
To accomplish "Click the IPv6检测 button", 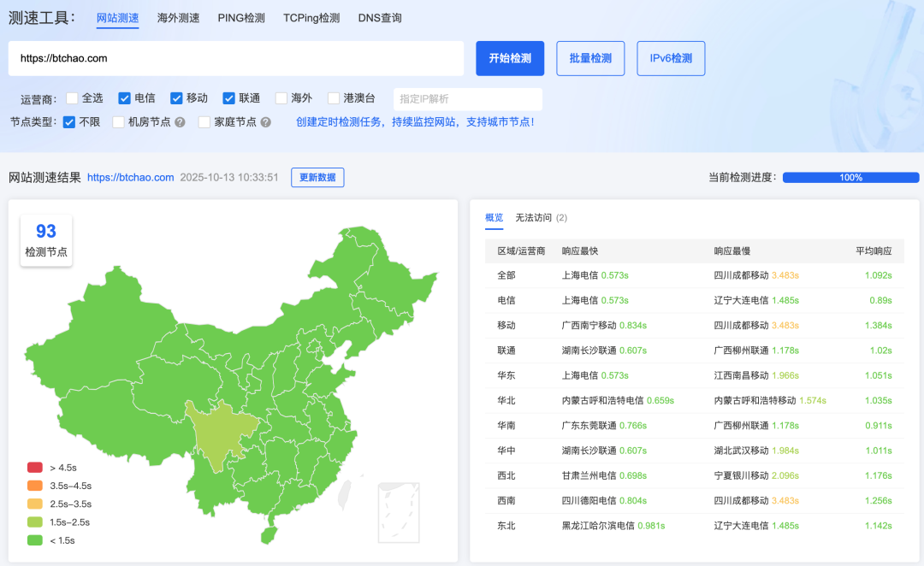I will (x=671, y=58).
